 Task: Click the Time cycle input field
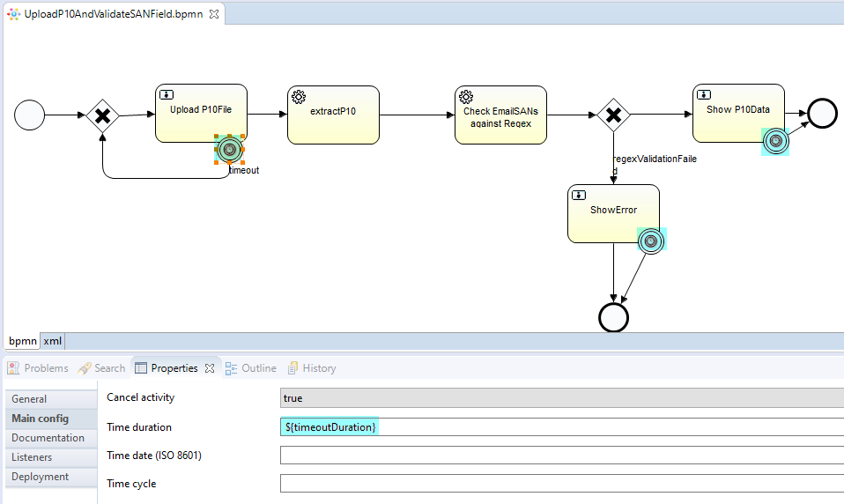(x=560, y=484)
